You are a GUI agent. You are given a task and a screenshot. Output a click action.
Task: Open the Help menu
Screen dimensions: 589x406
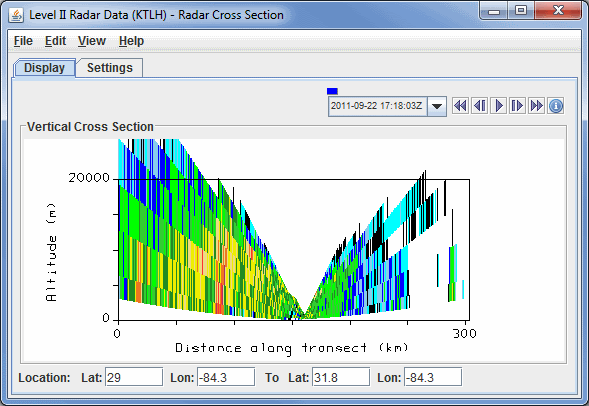point(131,41)
